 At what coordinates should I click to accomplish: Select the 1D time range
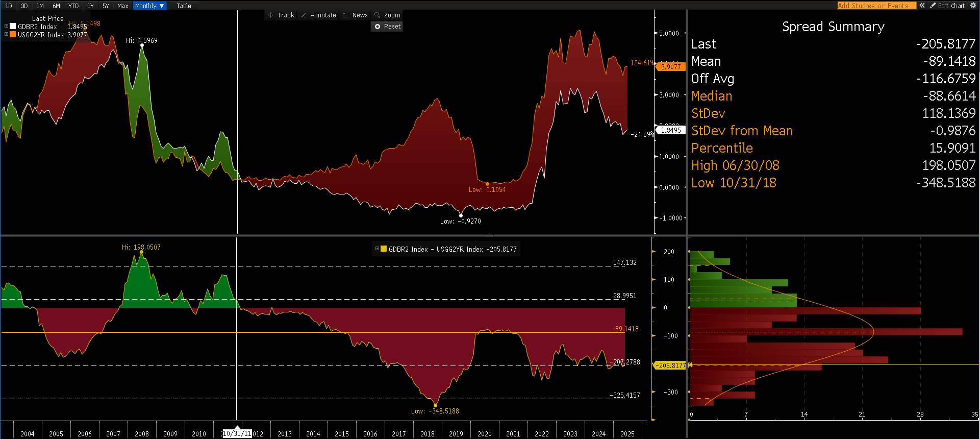pos(9,6)
